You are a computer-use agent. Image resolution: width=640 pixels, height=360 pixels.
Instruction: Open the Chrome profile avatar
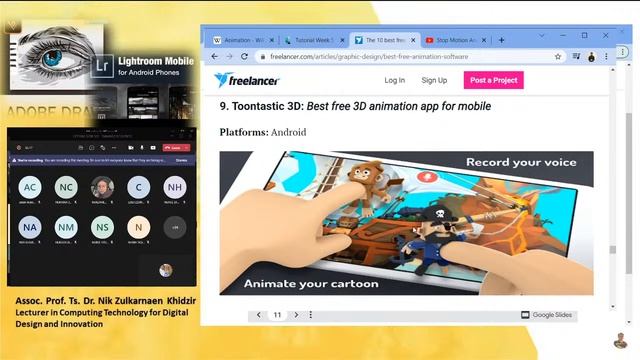coord(591,57)
